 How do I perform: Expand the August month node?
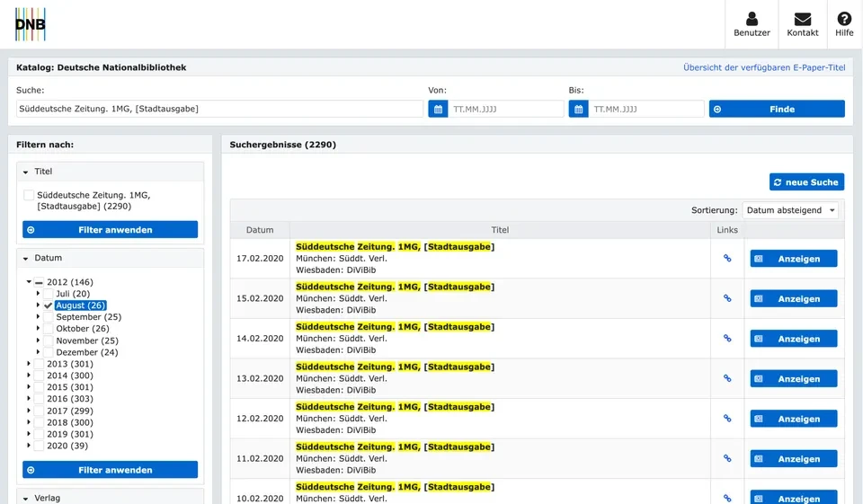coord(38,305)
